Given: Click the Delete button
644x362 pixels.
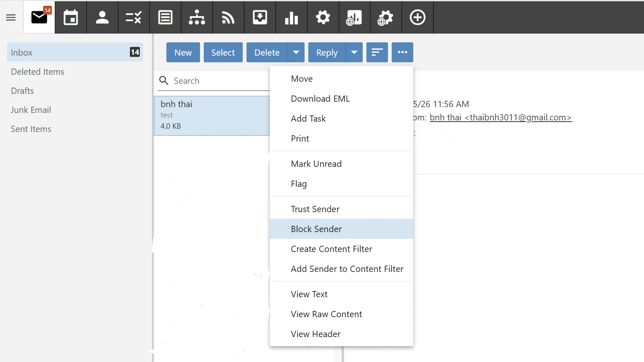Looking at the screenshot, I should 267,52.
